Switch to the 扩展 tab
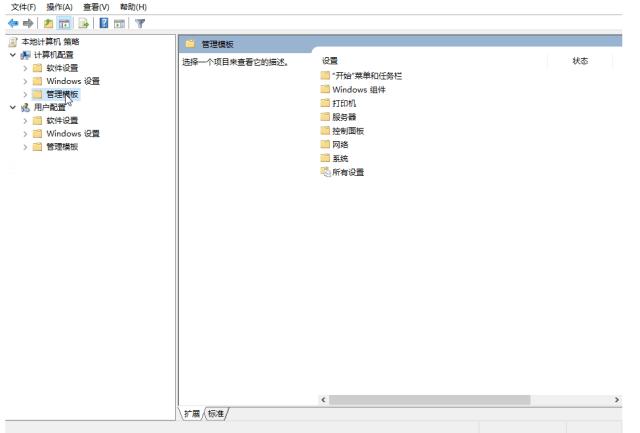 click(x=191, y=413)
